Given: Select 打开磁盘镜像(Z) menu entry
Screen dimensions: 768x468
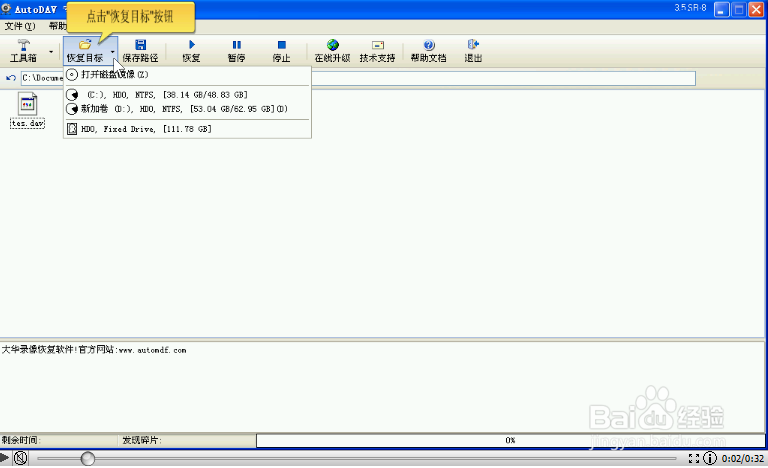Looking at the screenshot, I should click(x=187, y=74).
